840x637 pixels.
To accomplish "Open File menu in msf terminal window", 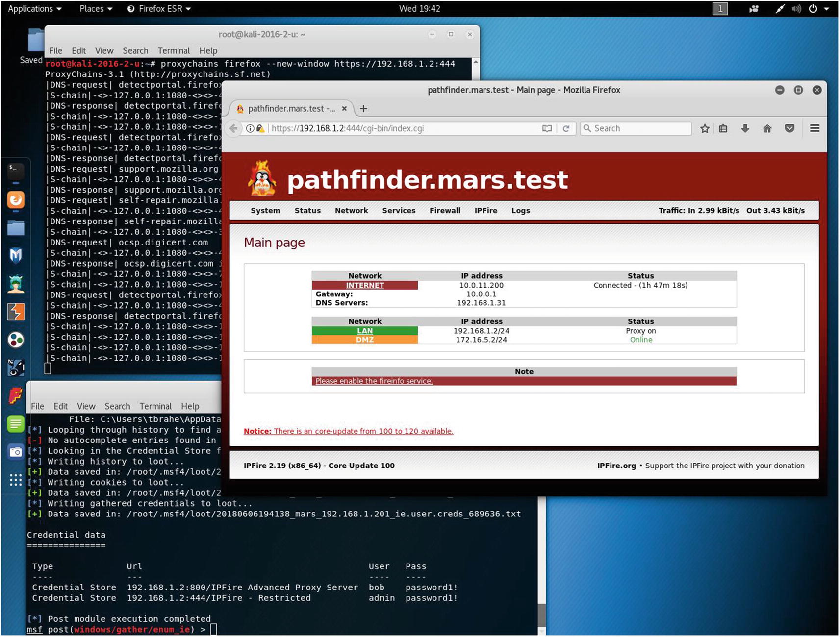I will [37, 406].
